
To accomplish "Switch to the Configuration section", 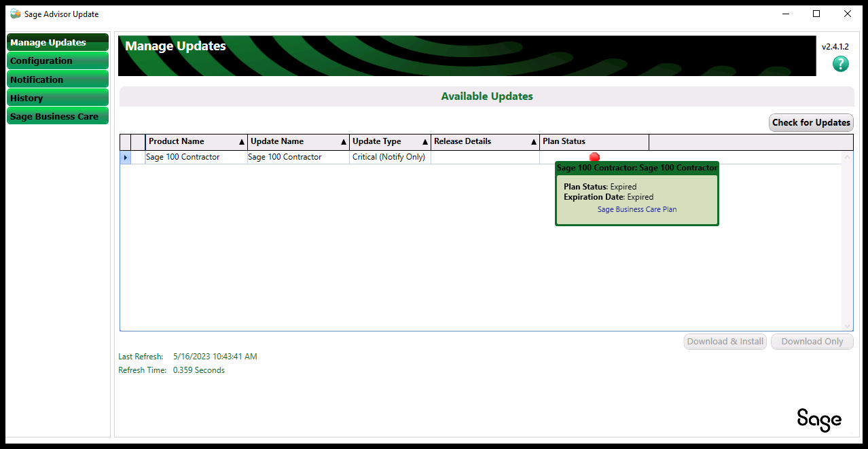I will [x=58, y=60].
